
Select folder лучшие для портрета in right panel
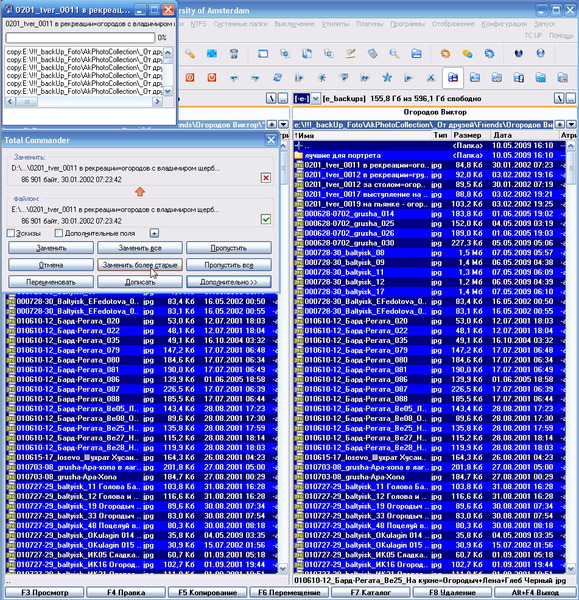pos(429,155)
